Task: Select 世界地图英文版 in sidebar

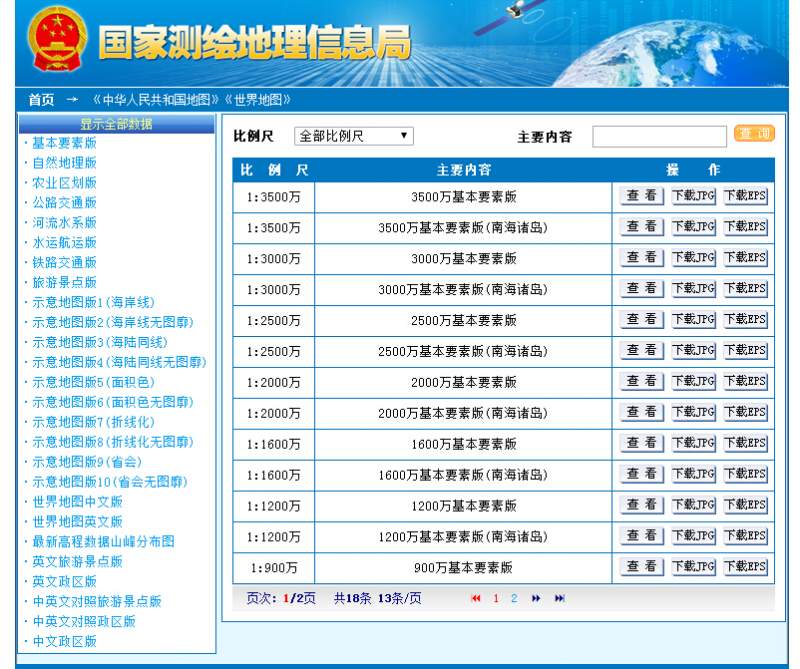Action: (78, 522)
